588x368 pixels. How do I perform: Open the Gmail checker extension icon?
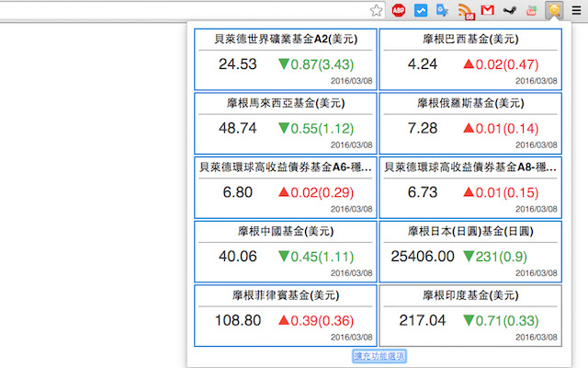(487, 10)
